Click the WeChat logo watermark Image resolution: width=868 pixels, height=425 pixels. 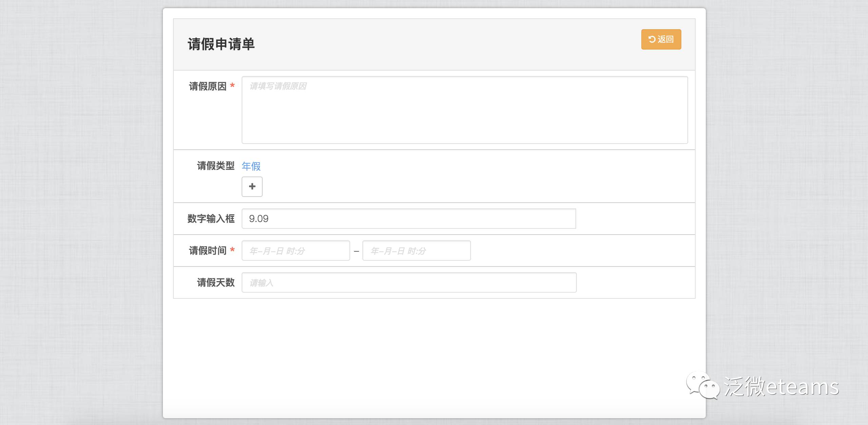702,385
